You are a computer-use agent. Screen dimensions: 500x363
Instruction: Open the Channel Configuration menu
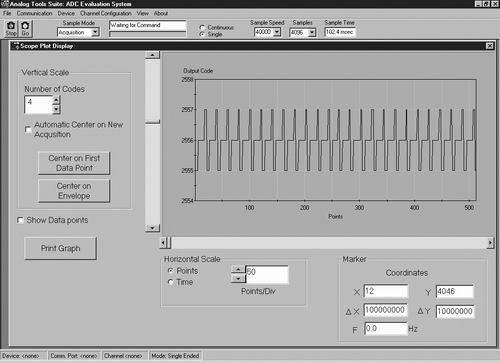point(106,13)
